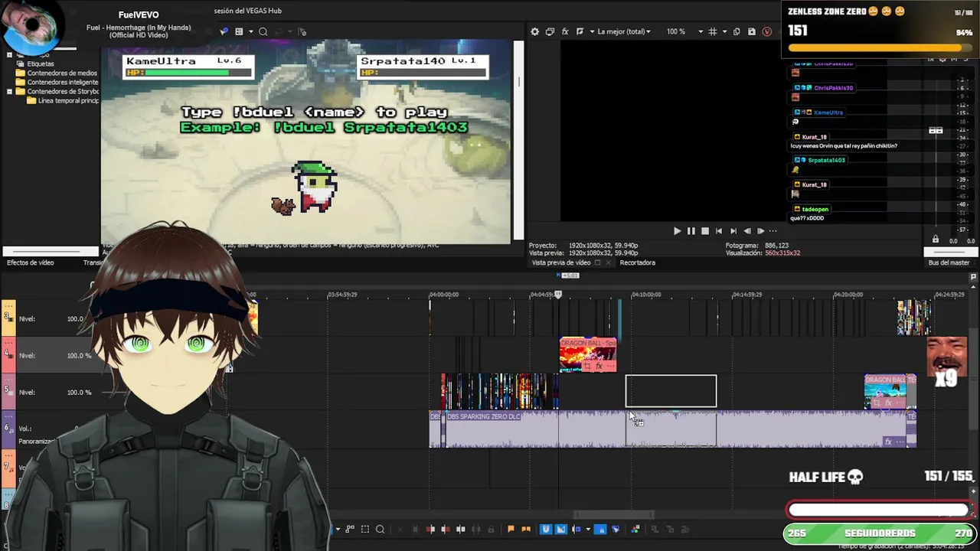Select 'Contenedores inteligentes' folder
Image resolution: width=980 pixels, height=551 pixels.
[x=63, y=82]
